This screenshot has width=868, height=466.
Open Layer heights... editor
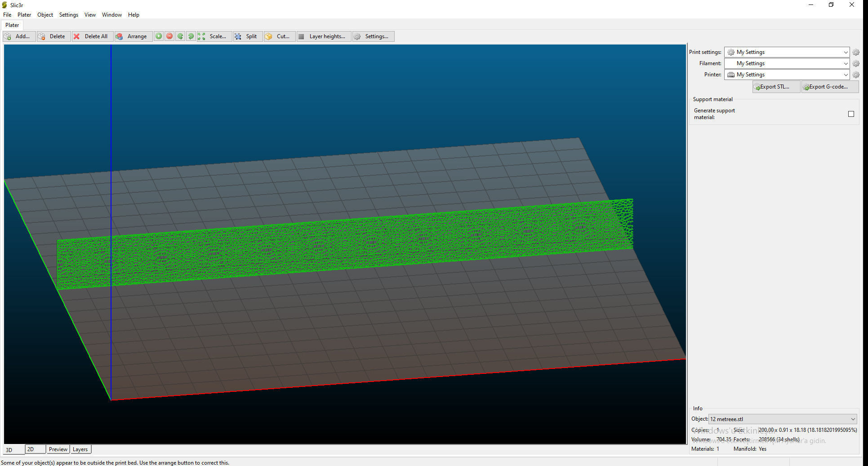coord(324,36)
